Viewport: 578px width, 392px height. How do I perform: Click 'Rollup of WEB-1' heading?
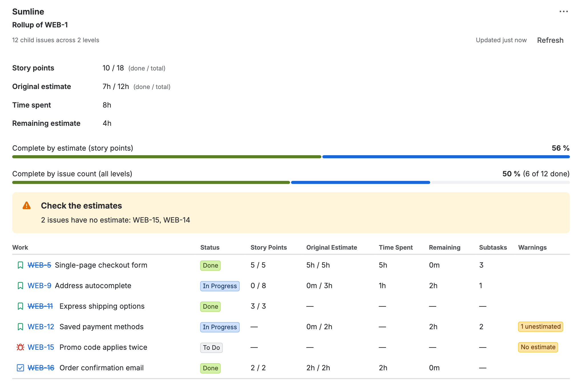pyautogui.click(x=40, y=25)
